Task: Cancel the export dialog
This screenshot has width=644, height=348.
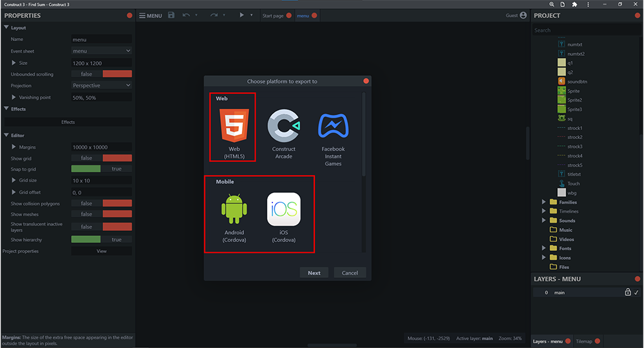Action: click(350, 273)
